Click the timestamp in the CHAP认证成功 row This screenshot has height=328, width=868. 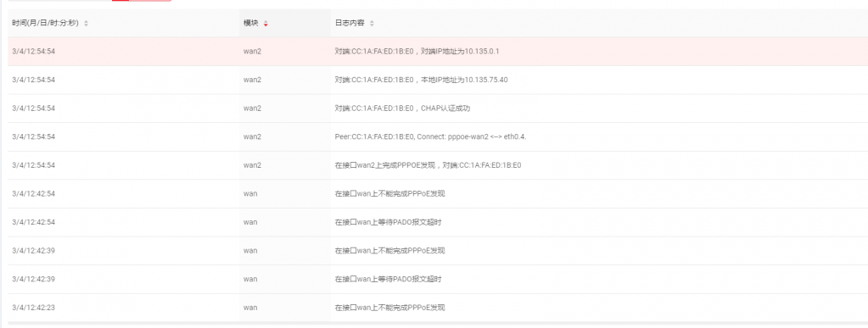[33, 108]
